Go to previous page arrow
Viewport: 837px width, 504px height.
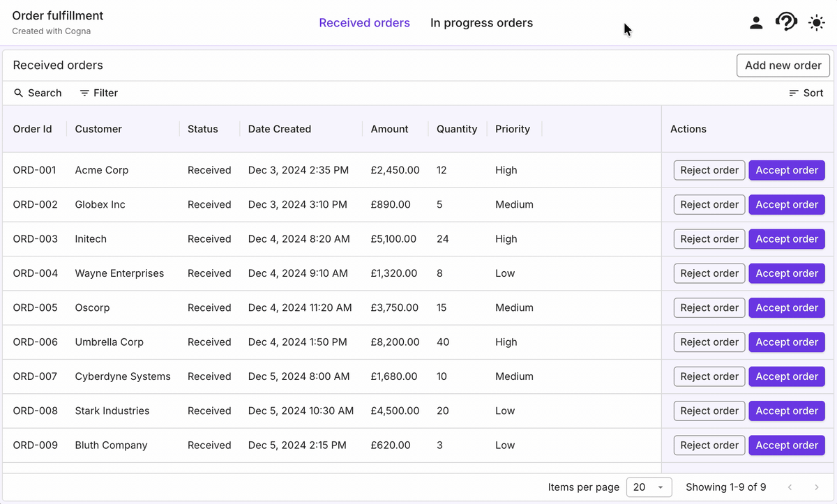[x=790, y=487]
